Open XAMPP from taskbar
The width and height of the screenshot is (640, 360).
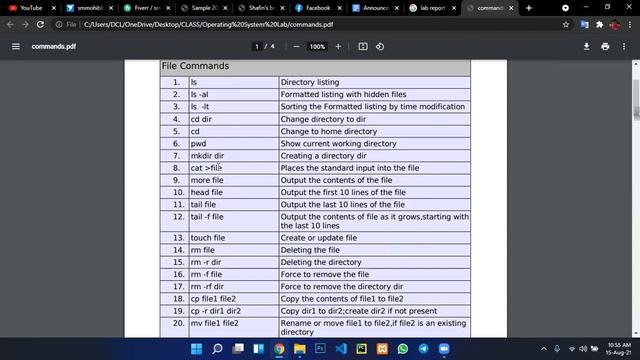coord(382,349)
